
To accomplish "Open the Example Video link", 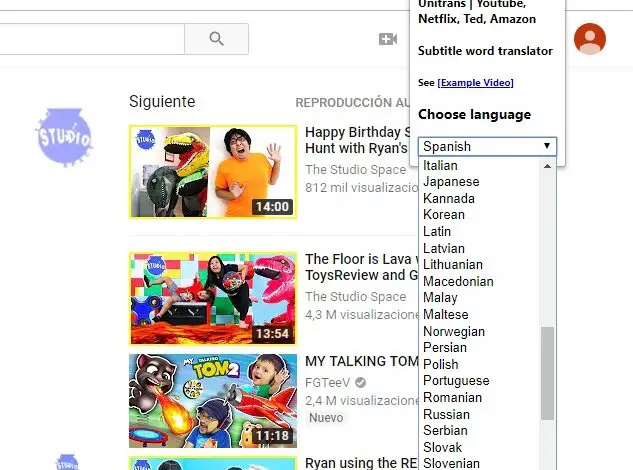I will pos(475,83).
